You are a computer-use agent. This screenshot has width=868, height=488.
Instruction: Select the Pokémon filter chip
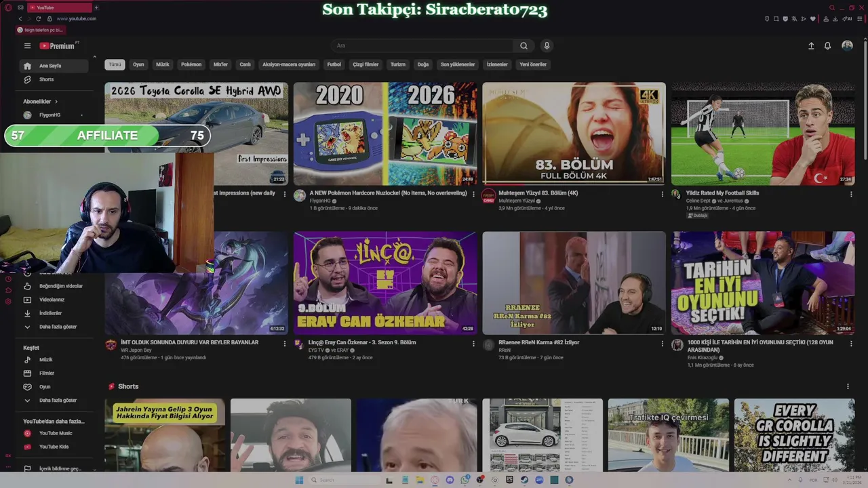tap(191, 64)
